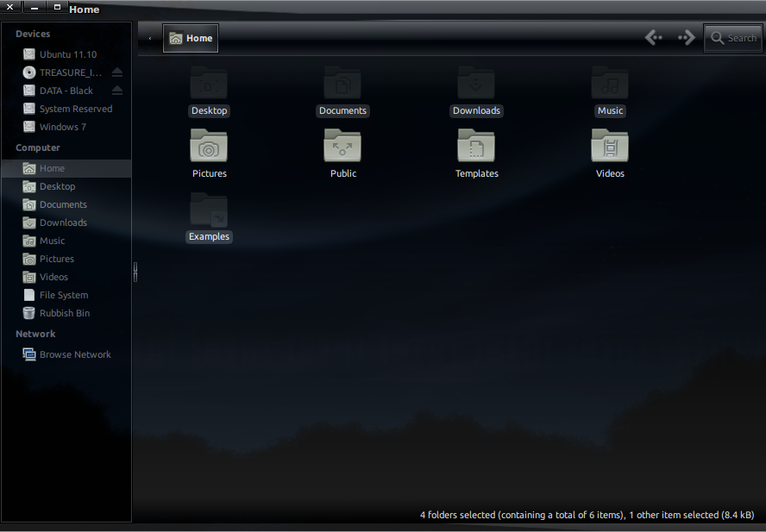Click the selection status bar text
The height and width of the screenshot is (532, 766).
[587, 515]
